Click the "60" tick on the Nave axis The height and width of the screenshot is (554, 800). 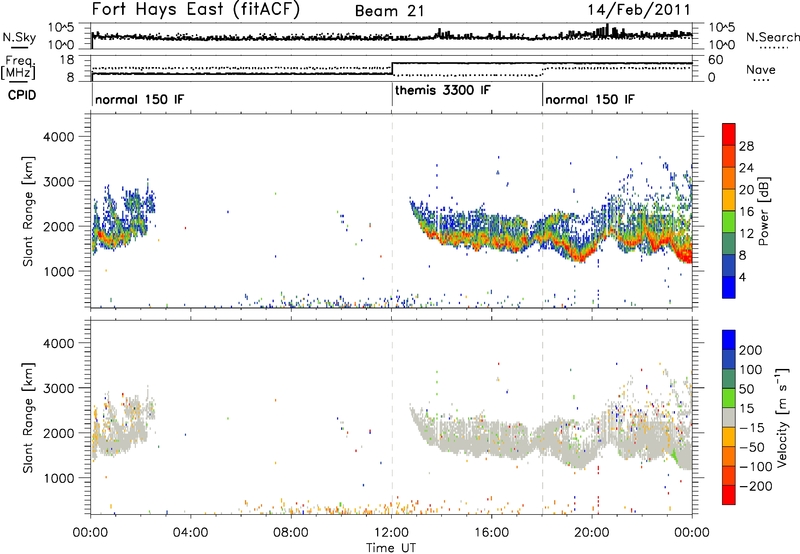tap(715, 60)
